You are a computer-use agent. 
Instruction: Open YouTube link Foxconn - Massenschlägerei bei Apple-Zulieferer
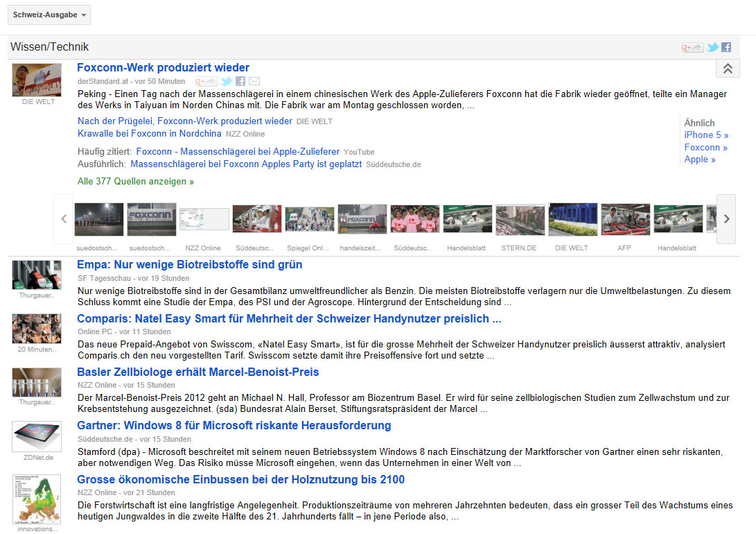[x=238, y=152]
